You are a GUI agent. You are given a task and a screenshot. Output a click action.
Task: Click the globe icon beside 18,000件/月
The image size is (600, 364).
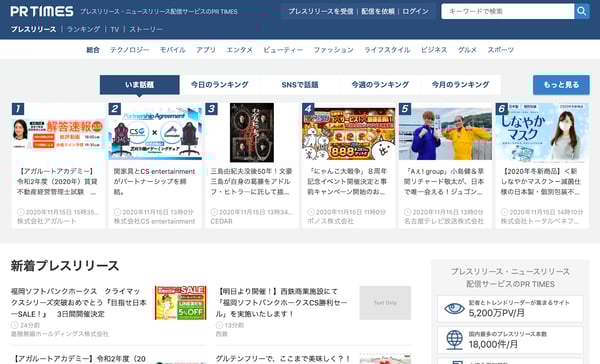(455, 340)
